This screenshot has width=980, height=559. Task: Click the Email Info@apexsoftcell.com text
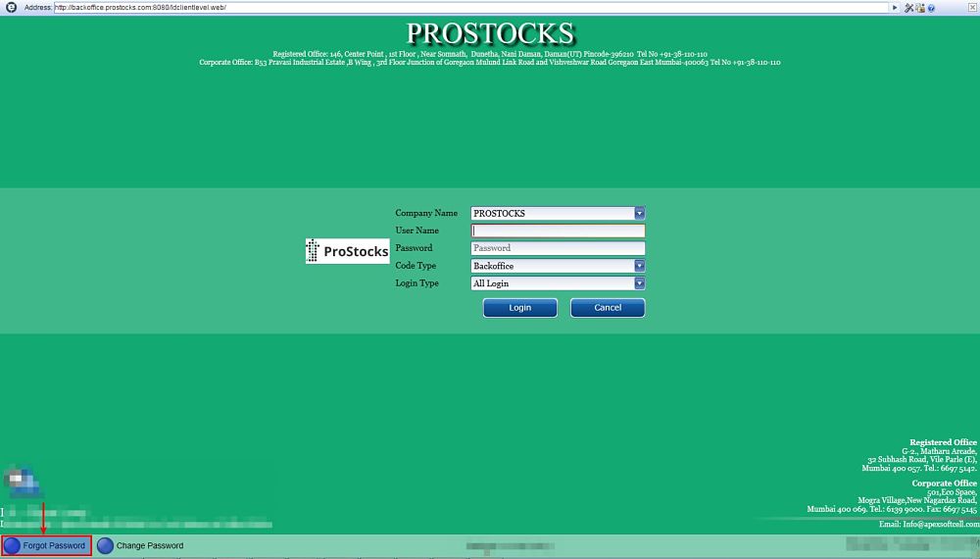point(929,524)
